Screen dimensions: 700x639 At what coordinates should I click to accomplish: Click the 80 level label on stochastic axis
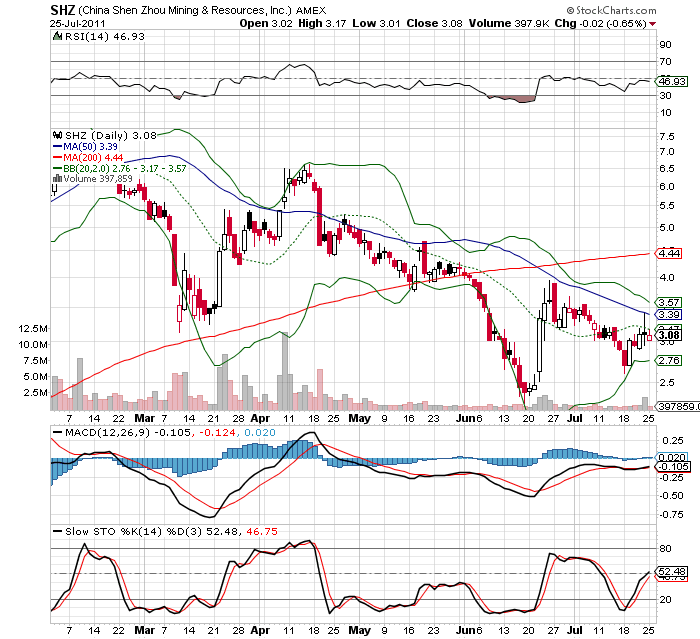coord(665,548)
